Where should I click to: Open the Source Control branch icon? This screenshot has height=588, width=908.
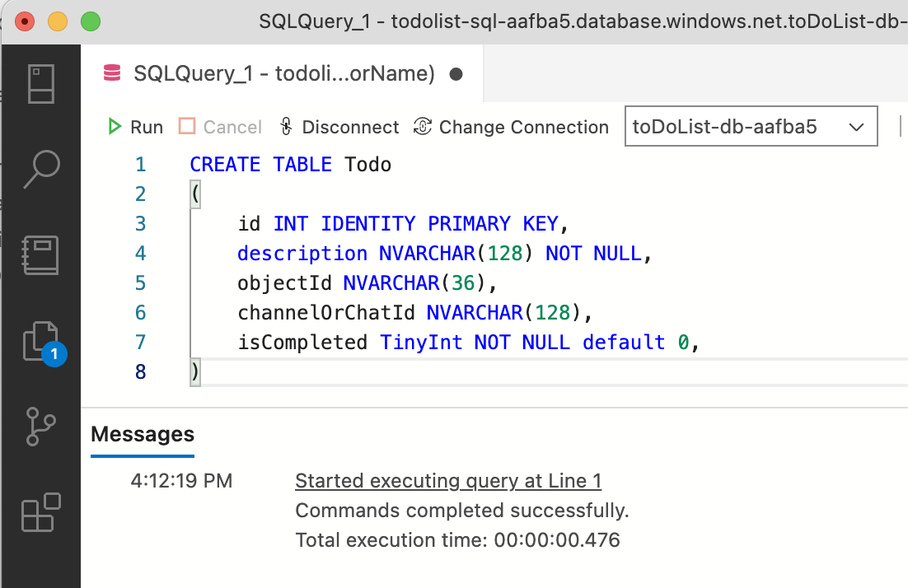tap(40, 426)
